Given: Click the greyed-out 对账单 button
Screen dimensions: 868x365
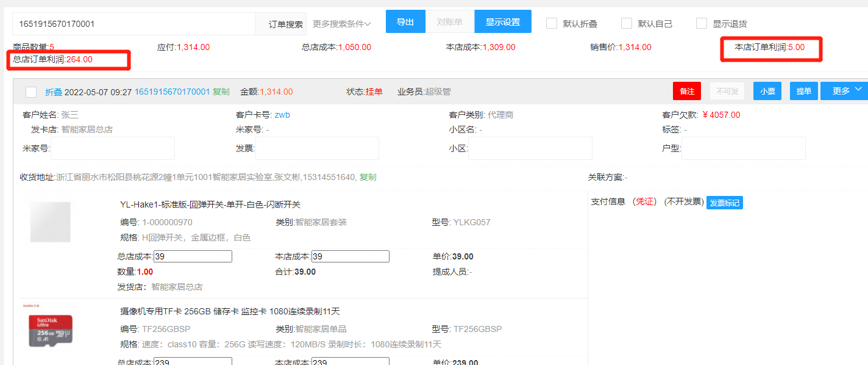Looking at the screenshot, I should [x=449, y=22].
